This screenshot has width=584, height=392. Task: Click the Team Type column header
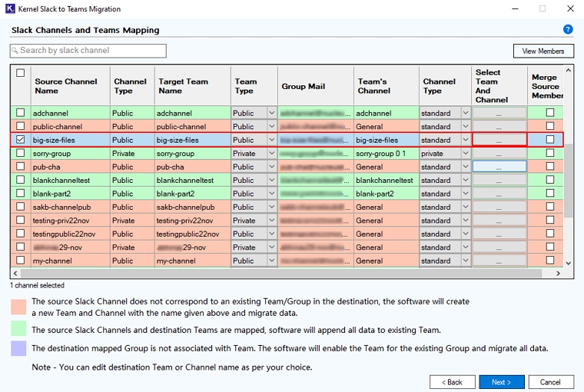[x=254, y=86]
